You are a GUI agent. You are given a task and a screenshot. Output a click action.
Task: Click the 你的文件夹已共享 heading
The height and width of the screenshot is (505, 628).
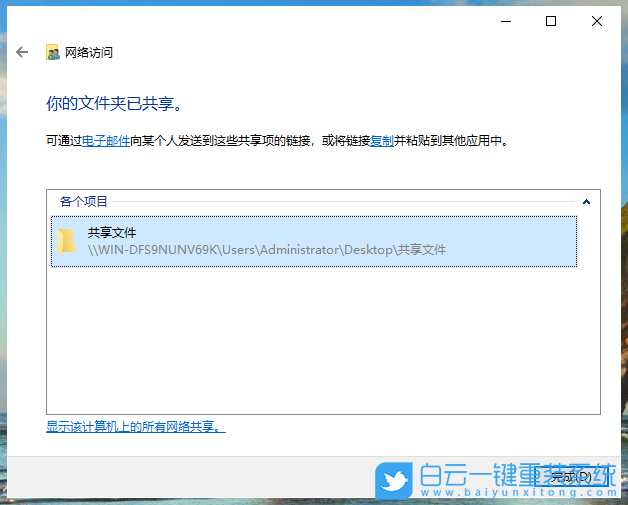[114, 103]
